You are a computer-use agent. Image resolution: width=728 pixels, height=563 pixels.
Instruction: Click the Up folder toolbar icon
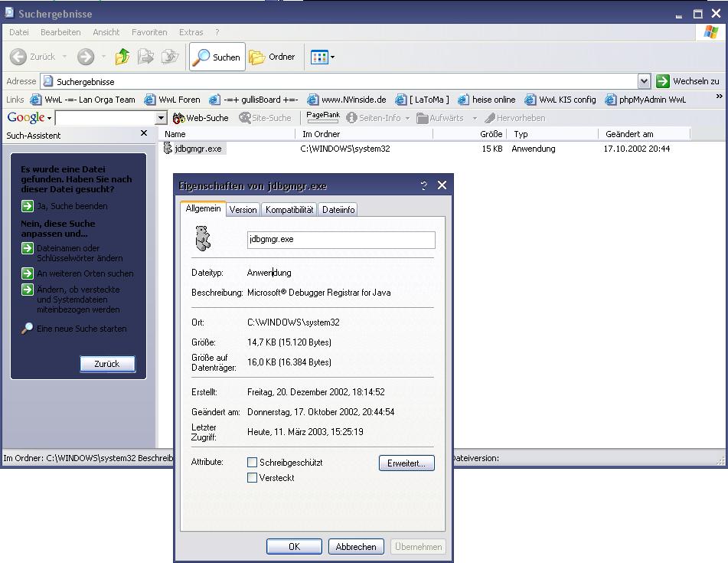click(122, 57)
